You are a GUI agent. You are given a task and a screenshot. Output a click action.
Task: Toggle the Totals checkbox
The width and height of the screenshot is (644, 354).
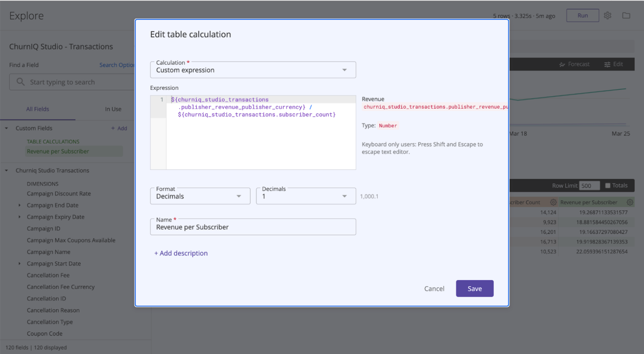(608, 185)
